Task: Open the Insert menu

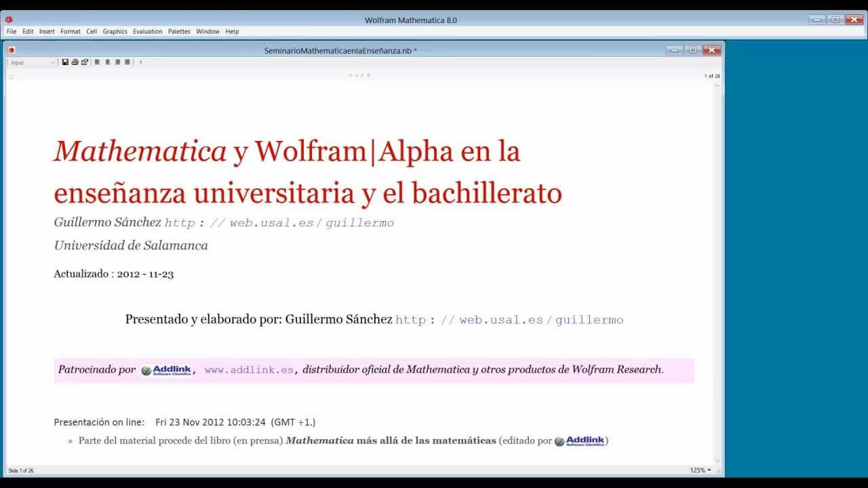Action: [x=47, y=31]
